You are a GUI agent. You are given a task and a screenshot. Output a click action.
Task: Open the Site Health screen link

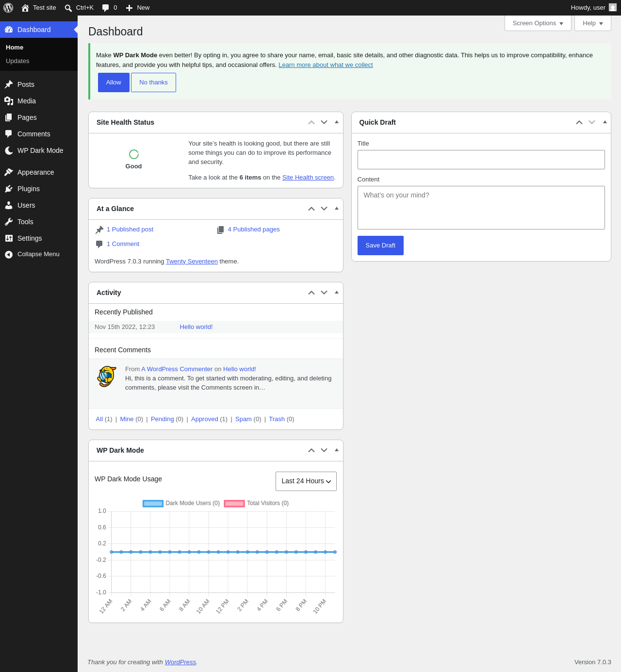[308, 178]
